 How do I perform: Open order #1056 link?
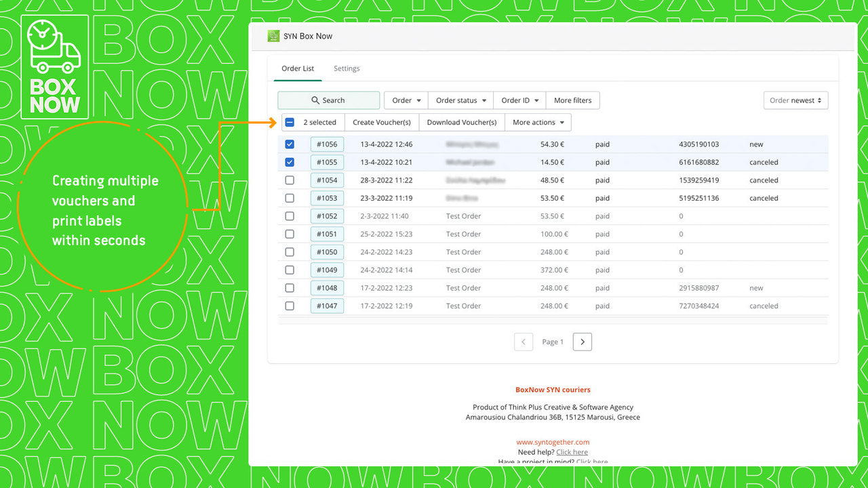(327, 144)
